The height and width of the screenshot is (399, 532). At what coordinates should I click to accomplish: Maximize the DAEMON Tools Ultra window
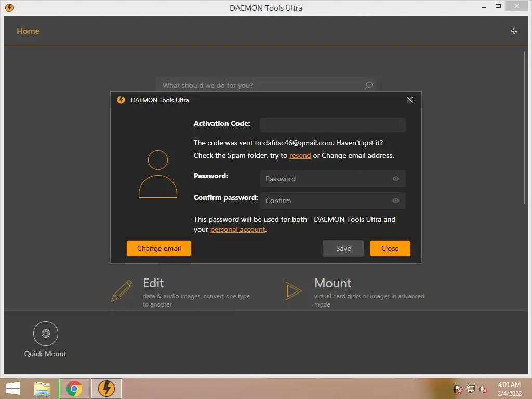pyautogui.click(x=498, y=6)
